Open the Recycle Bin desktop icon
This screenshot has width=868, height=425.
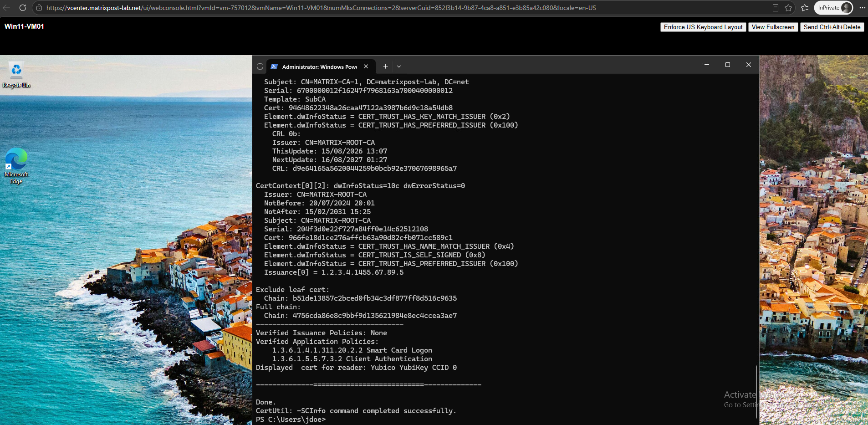click(x=16, y=75)
